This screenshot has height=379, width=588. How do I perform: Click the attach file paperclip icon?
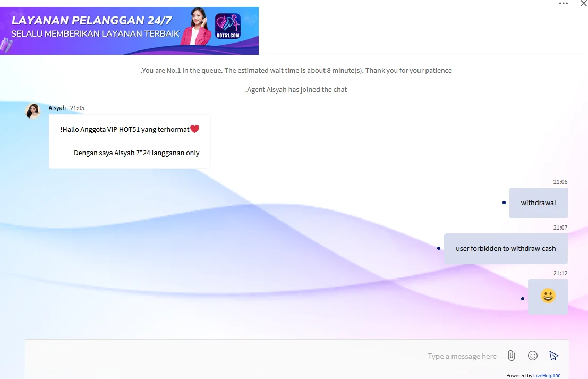(x=511, y=356)
